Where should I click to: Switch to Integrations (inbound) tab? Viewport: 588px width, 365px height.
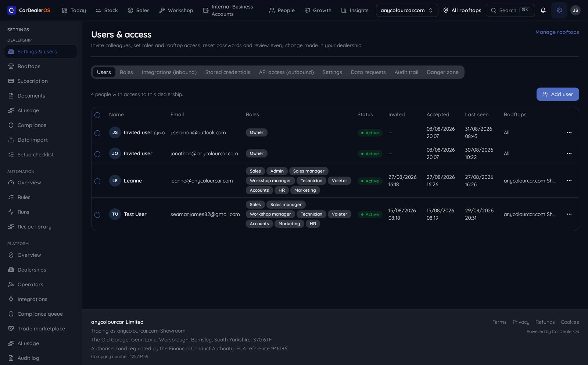point(169,72)
